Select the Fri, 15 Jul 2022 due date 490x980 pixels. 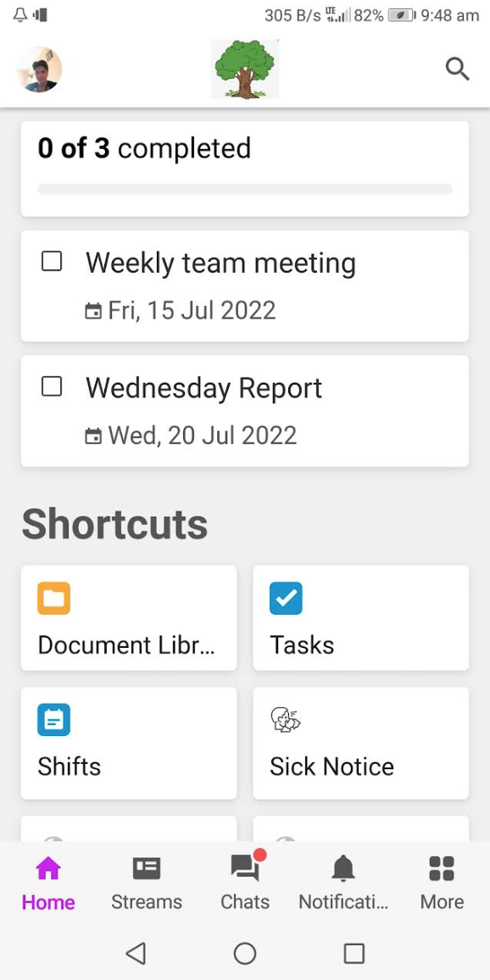point(181,310)
